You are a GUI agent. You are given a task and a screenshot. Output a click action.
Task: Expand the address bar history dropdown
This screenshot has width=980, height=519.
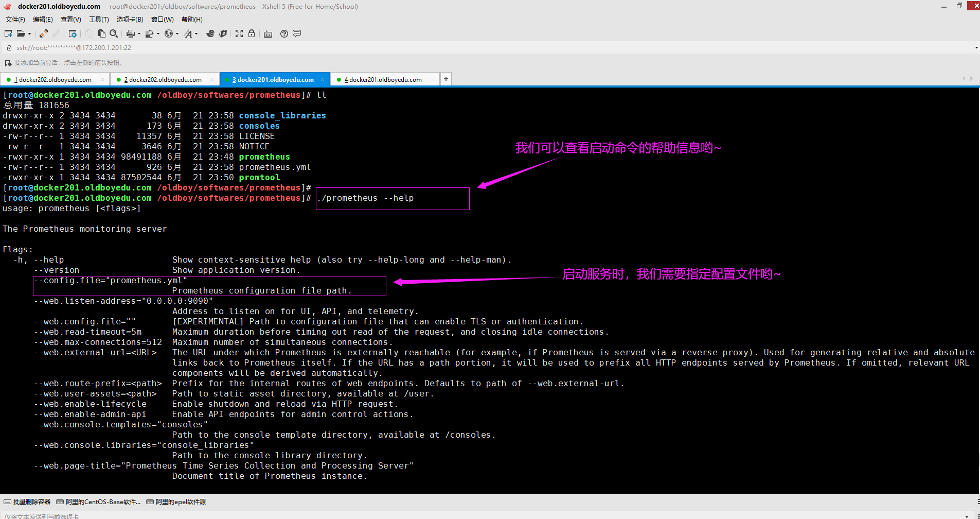976,48
